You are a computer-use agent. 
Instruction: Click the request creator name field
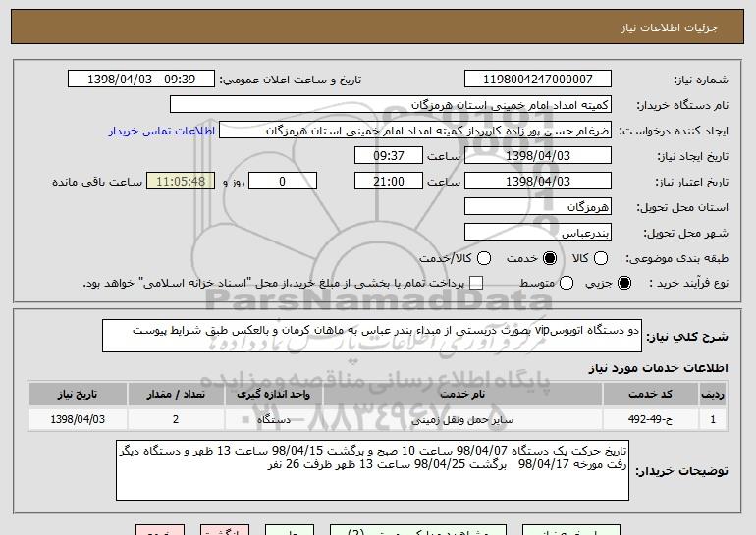(x=415, y=131)
